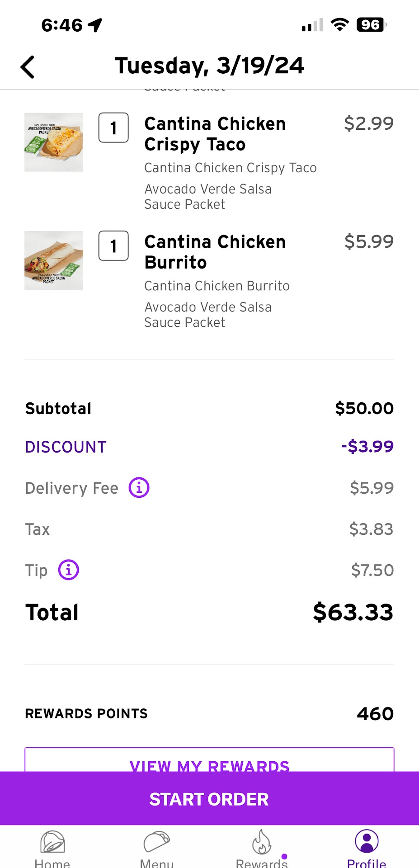419x868 pixels.
Task: Tap the Cantina Chicken Burrito thumbnail
Action: click(54, 260)
